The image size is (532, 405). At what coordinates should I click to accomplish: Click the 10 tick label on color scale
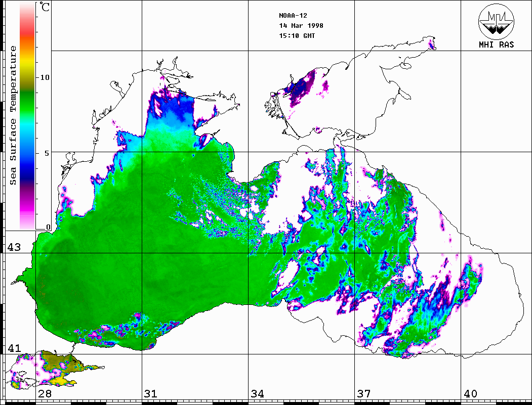pyautogui.click(x=45, y=77)
